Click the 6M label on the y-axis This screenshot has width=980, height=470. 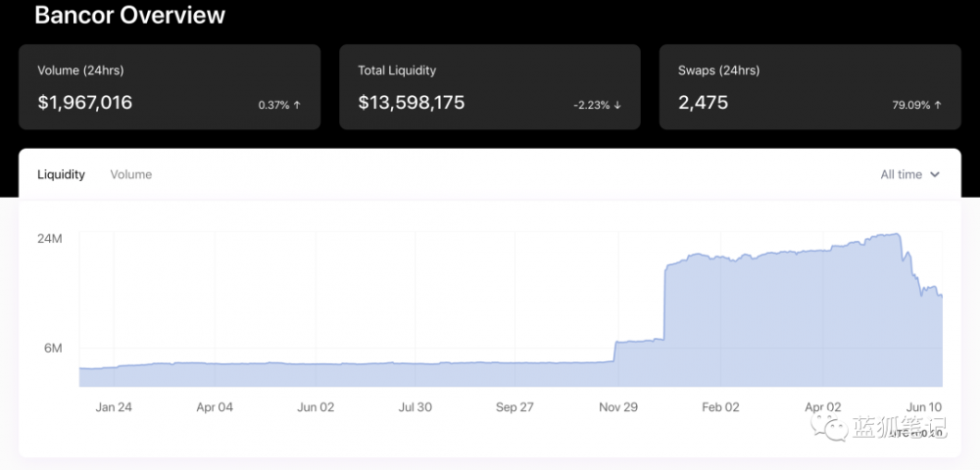coord(54,349)
